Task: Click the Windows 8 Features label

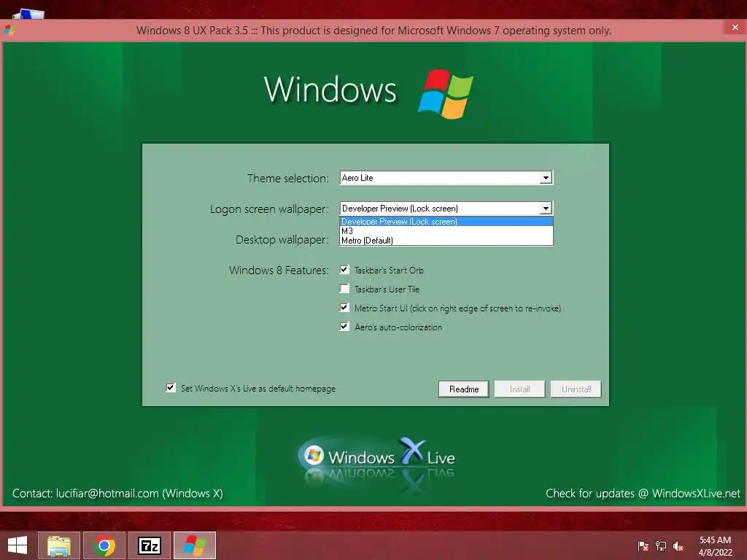Action: [279, 270]
